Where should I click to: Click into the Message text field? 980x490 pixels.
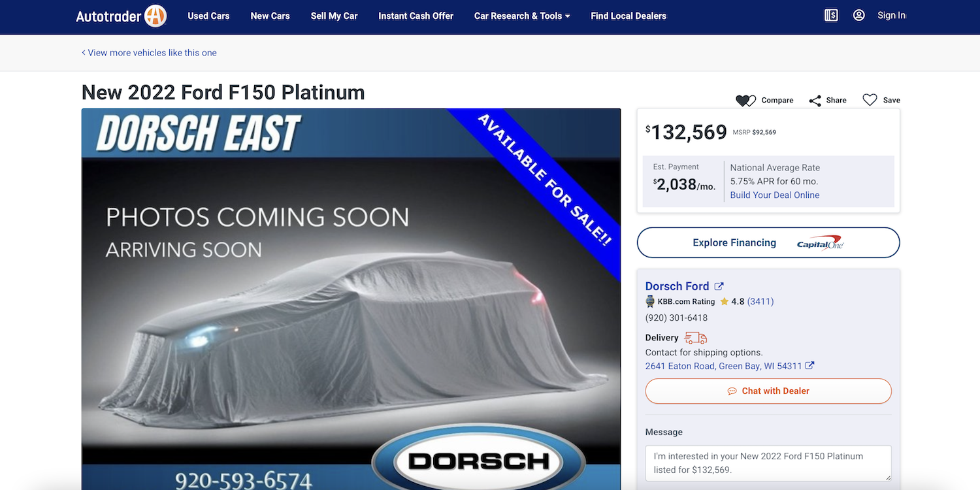pos(768,463)
